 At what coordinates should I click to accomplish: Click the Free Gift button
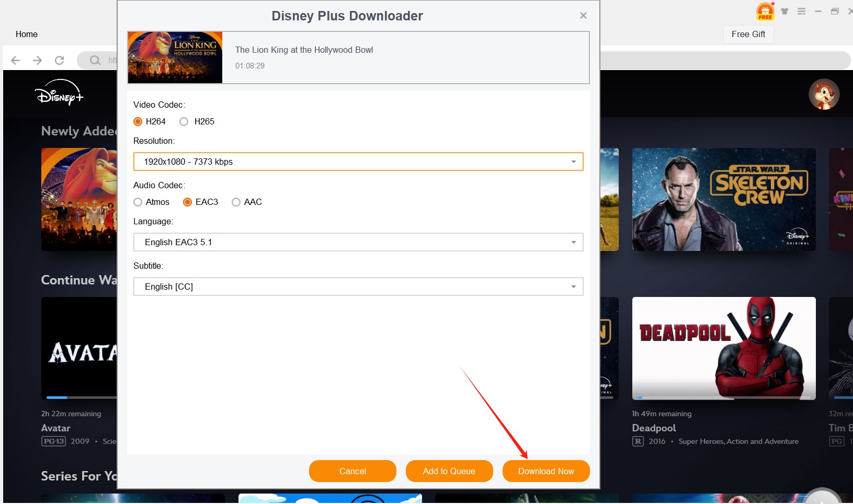tap(748, 34)
